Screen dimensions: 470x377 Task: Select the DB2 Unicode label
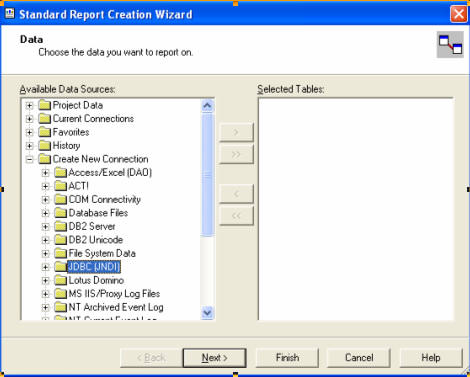(96, 240)
